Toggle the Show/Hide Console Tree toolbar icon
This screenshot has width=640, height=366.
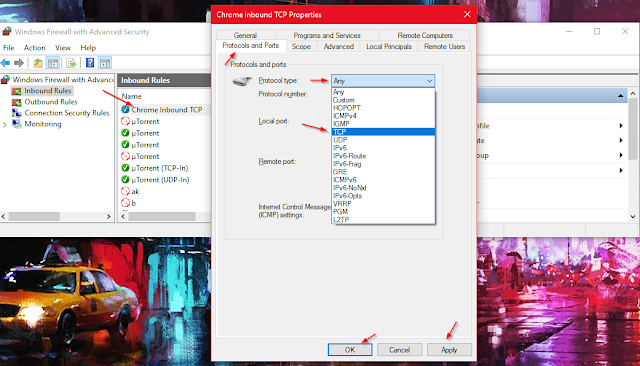tap(53, 63)
